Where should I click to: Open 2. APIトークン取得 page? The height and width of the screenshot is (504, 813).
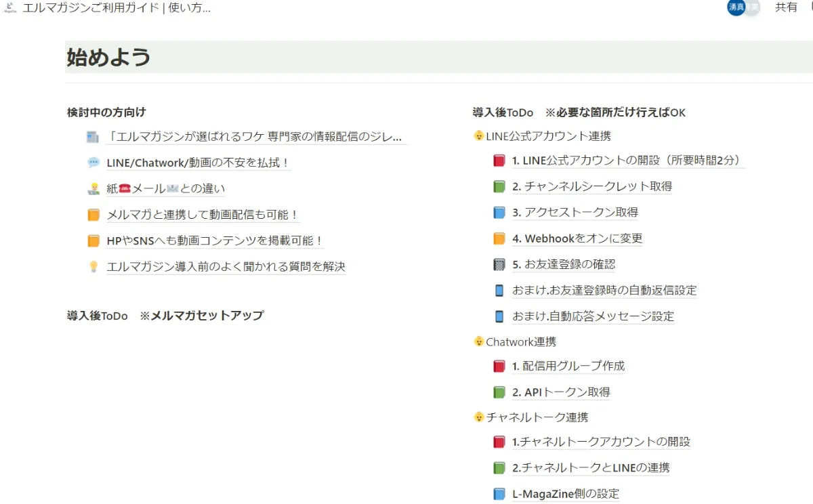click(561, 392)
